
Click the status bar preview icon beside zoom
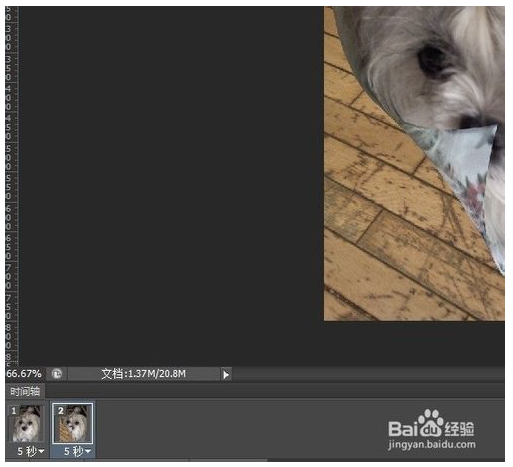tap(57, 374)
